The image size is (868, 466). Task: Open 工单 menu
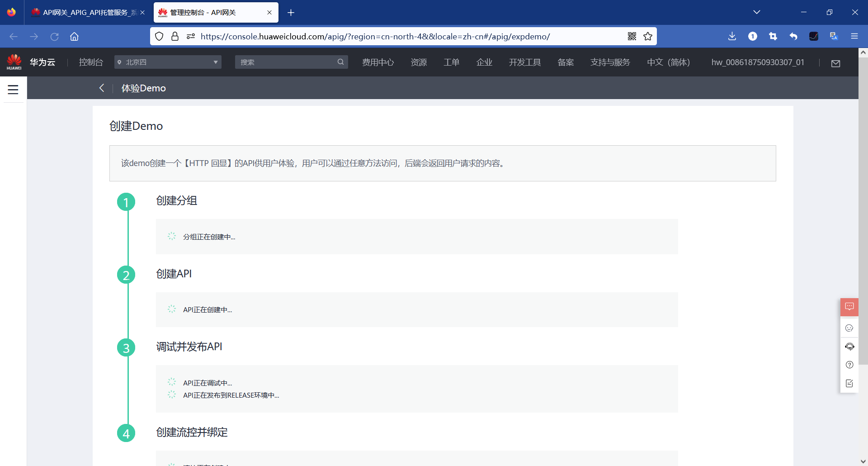coord(451,62)
